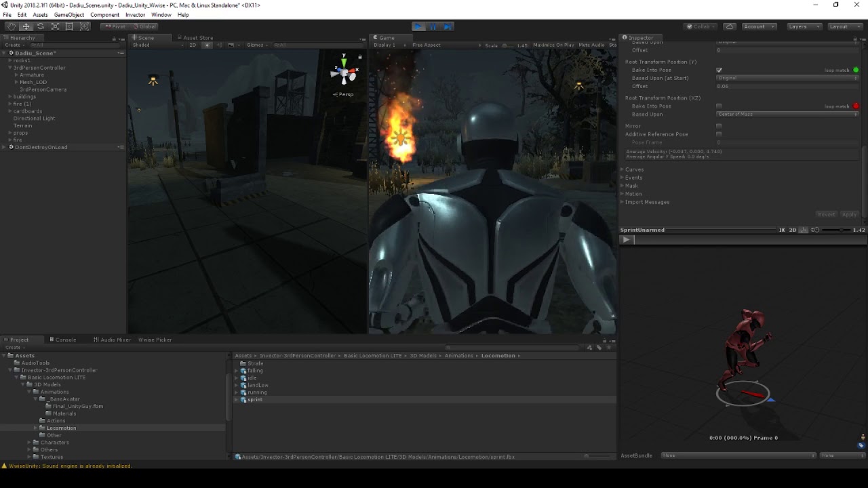The width and height of the screenshot is (868, 488).
Task: Toggle the 2D scene view button
Action: click(x=193, y=45)
